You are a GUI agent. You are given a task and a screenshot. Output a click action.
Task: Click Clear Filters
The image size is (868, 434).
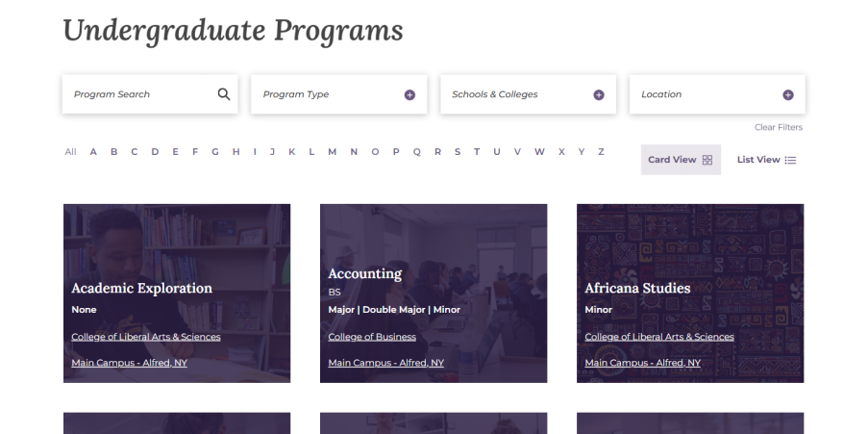779,127
